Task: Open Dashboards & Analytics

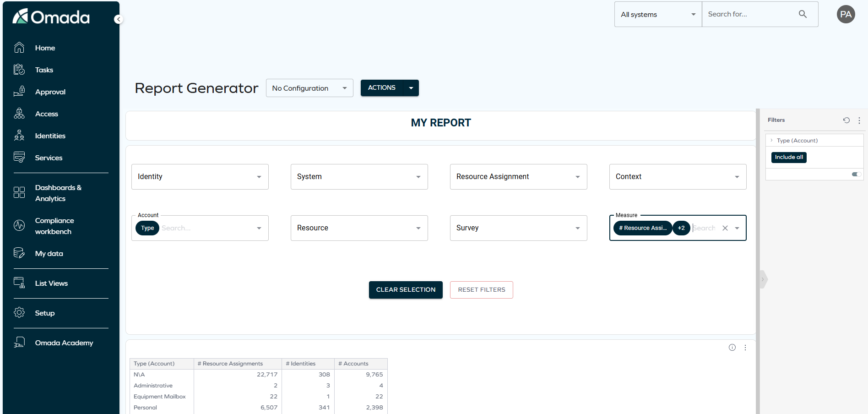Action: [58, 193]
